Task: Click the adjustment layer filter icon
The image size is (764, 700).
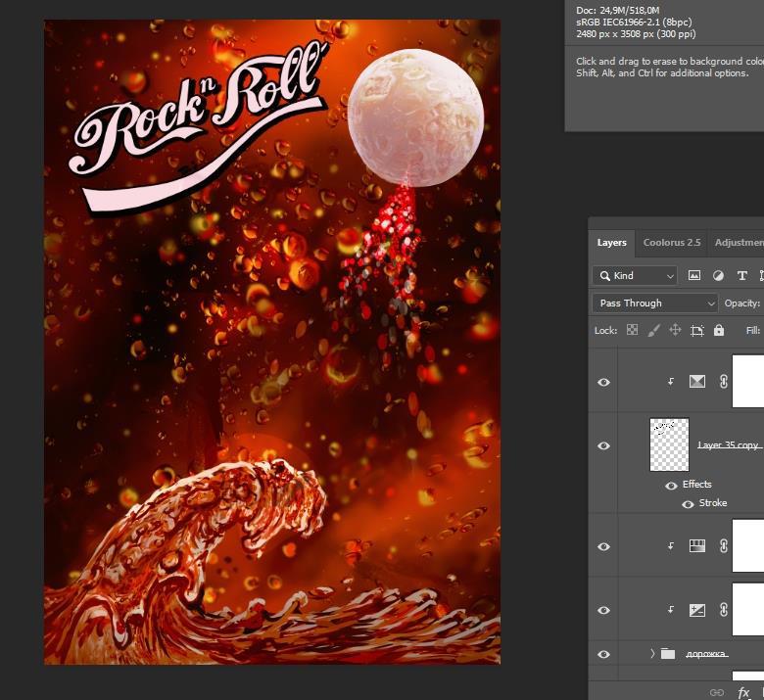Action: tap(718, 276)
